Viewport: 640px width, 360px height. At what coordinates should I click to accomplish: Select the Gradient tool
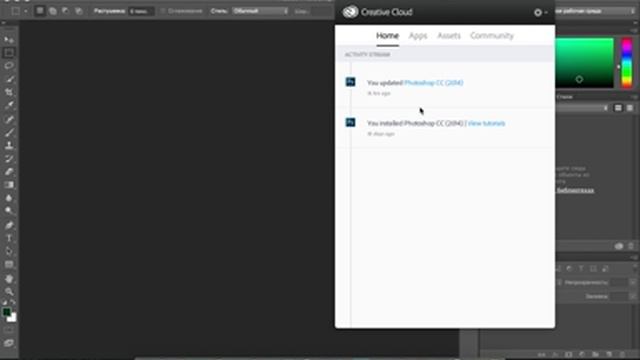coord(9,185)
